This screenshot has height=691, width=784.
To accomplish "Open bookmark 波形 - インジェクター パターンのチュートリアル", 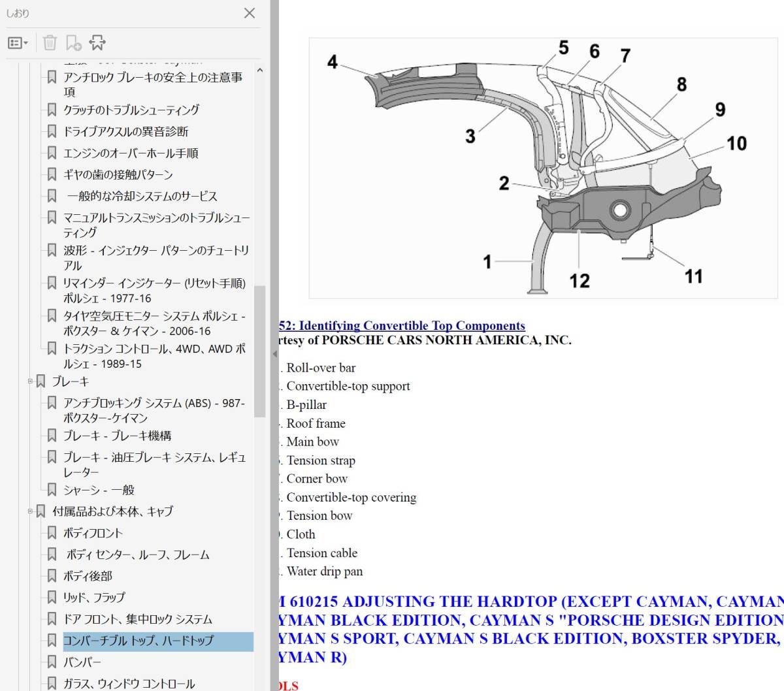I will (x=156, y=258).
